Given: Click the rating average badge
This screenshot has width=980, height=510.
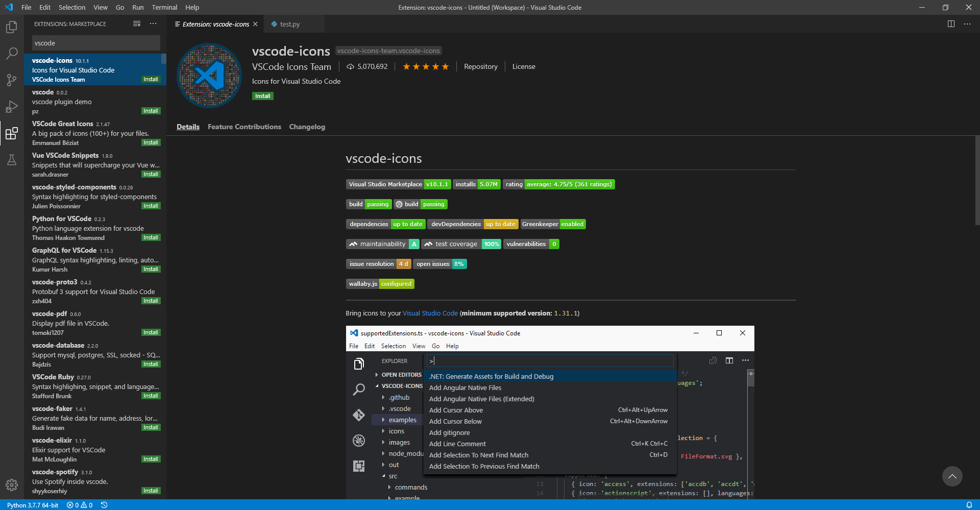Looking at the screenshot, I should coord(559,184).
